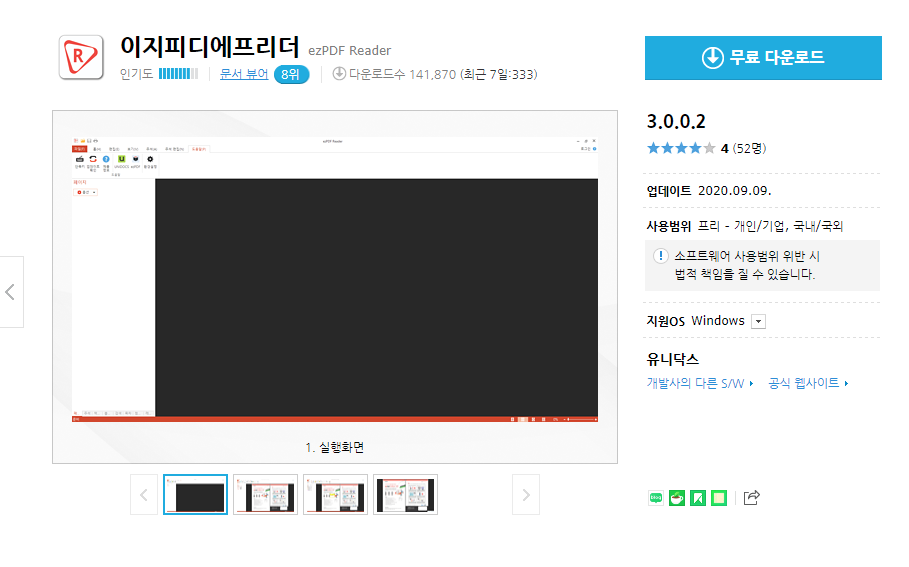Go to next thumbnail set with right arrow

(526, 495)
